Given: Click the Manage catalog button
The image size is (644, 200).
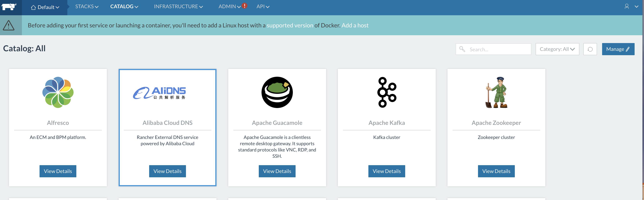Looking at the screenshot, I should pos(618,49).
